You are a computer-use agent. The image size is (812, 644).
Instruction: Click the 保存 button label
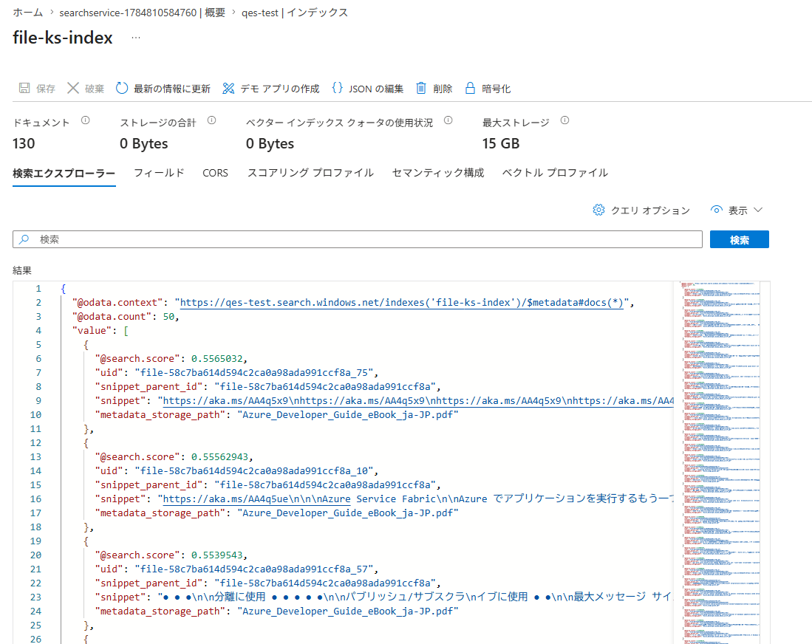pos(46,89)
